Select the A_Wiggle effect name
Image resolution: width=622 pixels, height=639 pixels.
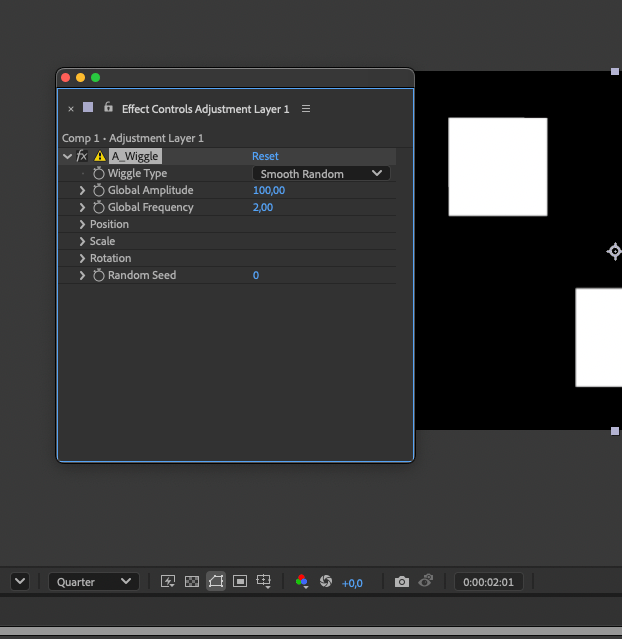click(135, 156)
